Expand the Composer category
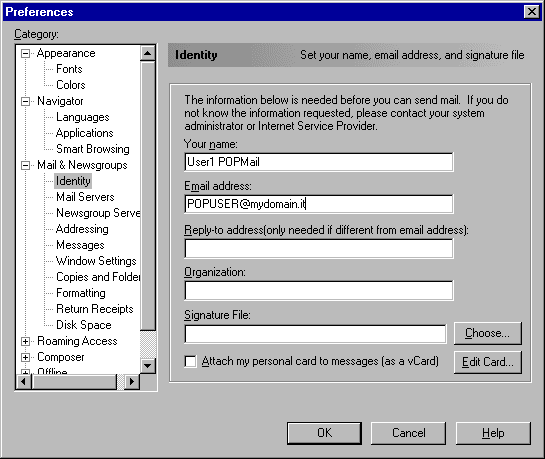Image resolution: width=545 pixels, height=459 pixels. tap(25, 358)
